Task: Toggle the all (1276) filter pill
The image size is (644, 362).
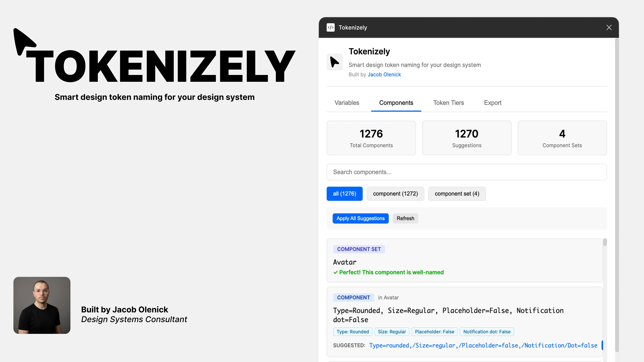Action: click(344, 194)
